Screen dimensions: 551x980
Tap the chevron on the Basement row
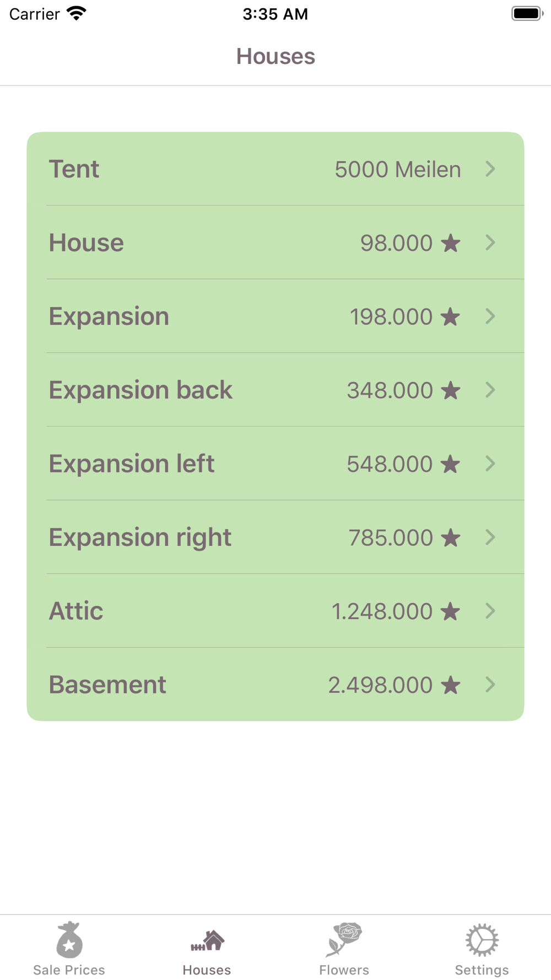(490, 685)
